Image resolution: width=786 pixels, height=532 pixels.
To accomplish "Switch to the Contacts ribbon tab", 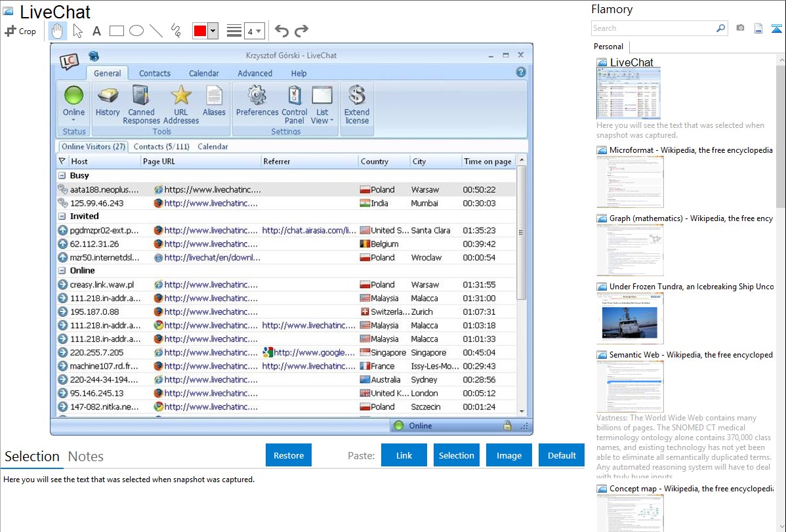I will (154, 73).
